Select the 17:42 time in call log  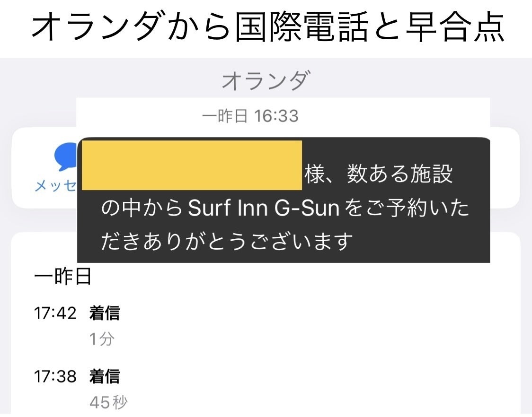[x=55, y=313]
